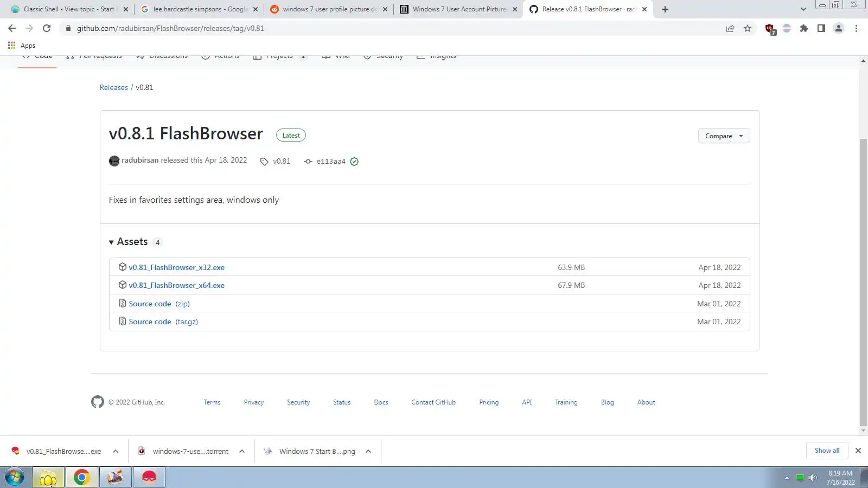Image resolution: width=868 pixels, height=488 pixels.
Task: Open the red FlashBrowser taskbar icon
Action: click(149, 477)
